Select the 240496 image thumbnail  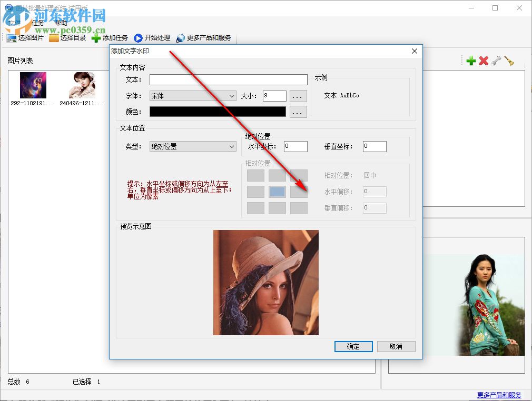pos(82,85)
